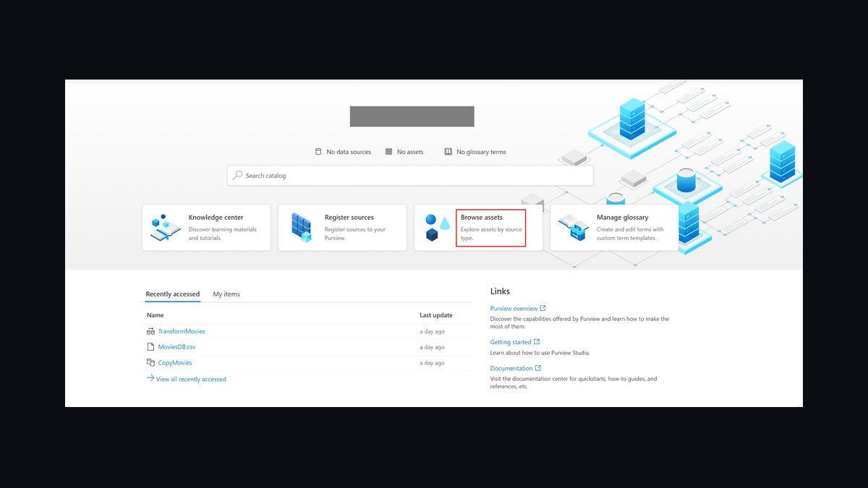Switch to the Recently accessed tab
The image size is (868, 488).
[x=173, y=294]
